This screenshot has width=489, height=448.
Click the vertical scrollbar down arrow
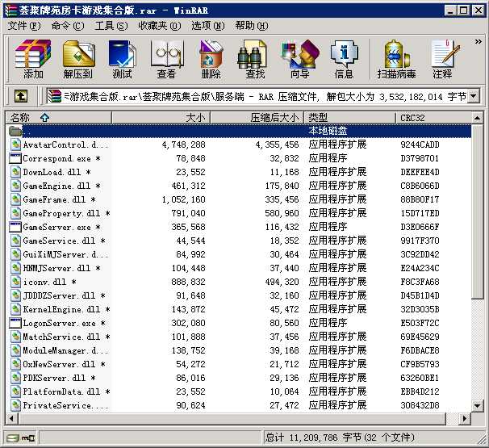coord(478,406)
